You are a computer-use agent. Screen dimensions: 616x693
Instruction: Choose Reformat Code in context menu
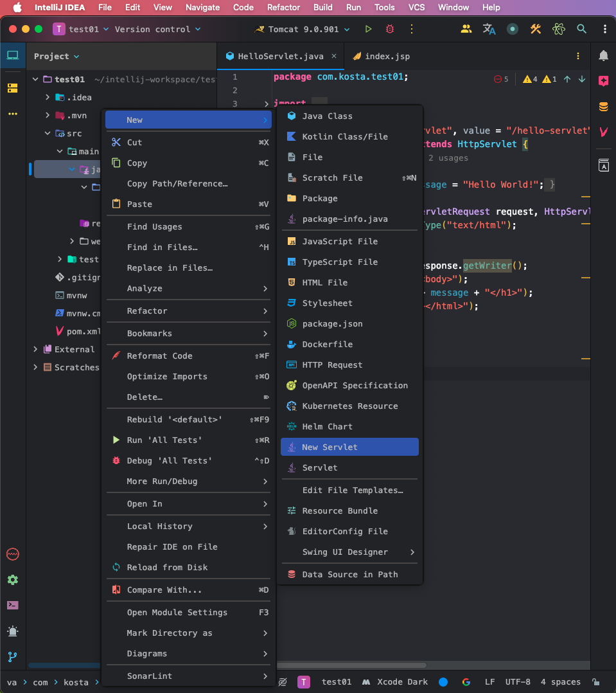188,355
